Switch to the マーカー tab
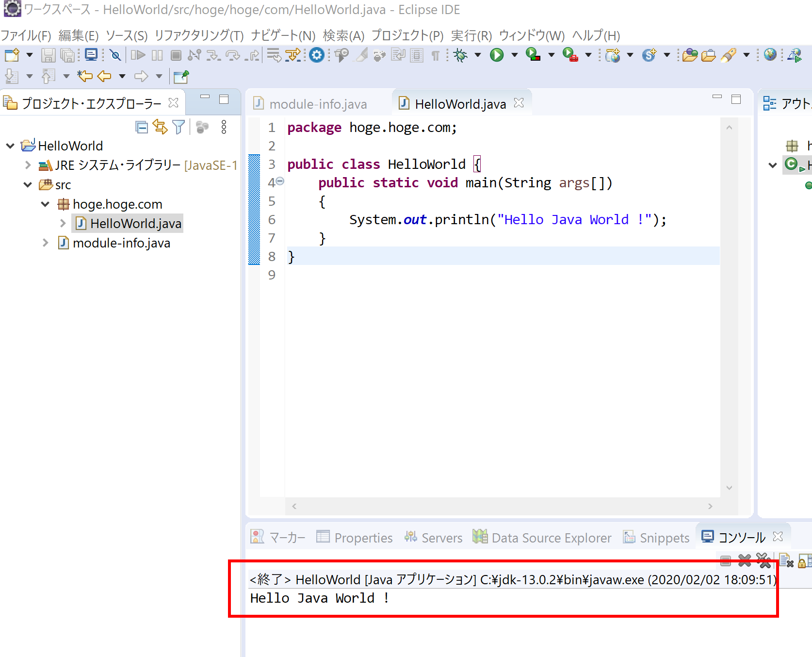The height and width of the screenshot is (657, 812). coord(278,537)
